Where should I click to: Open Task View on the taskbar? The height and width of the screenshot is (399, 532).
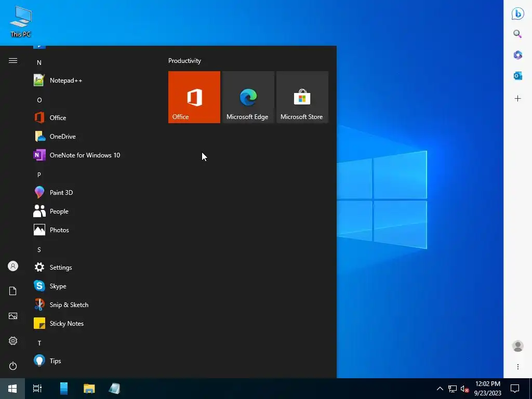[x=37, y=389]
